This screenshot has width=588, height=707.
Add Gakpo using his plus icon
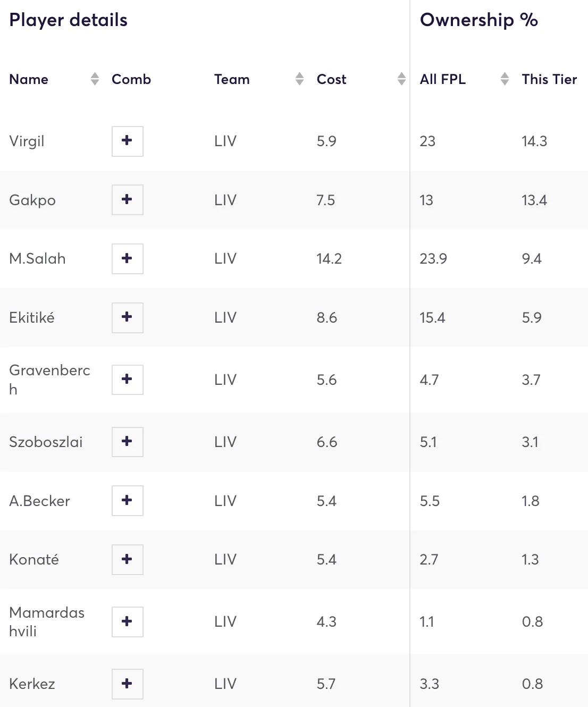click(x=127, y=200)
